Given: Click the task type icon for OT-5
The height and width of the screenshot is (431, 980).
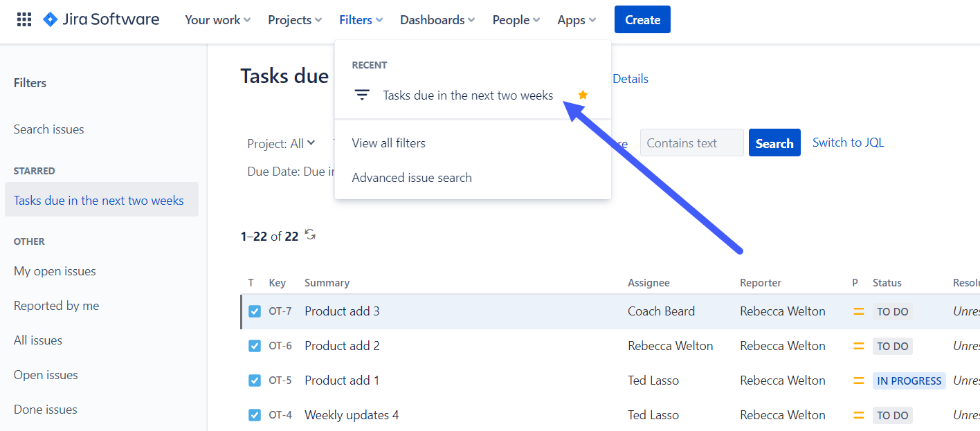Looking at the screenshot, I should [x=255, y=380].
